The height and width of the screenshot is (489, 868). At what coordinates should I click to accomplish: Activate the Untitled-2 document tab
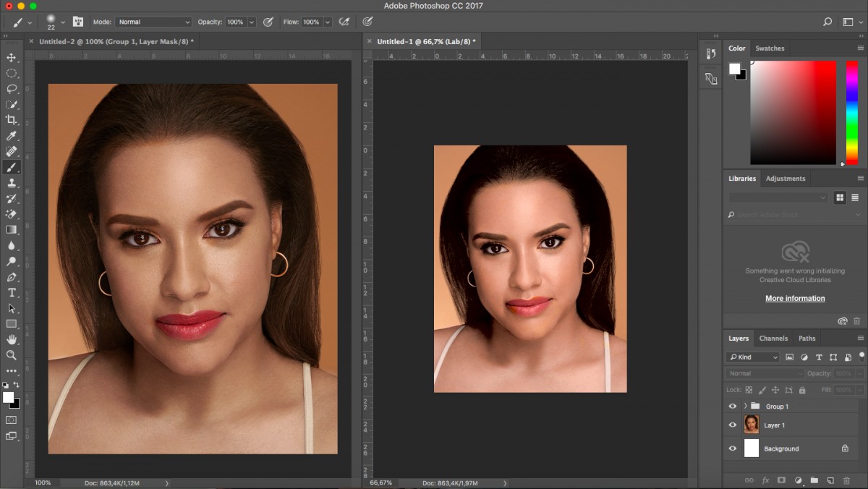pos(116,42)
